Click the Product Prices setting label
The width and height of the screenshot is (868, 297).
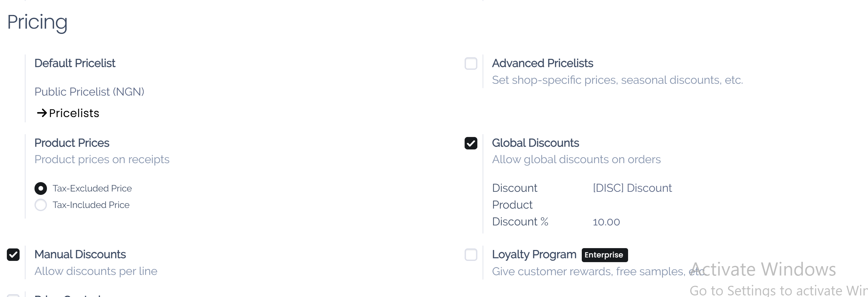[72, 143]
